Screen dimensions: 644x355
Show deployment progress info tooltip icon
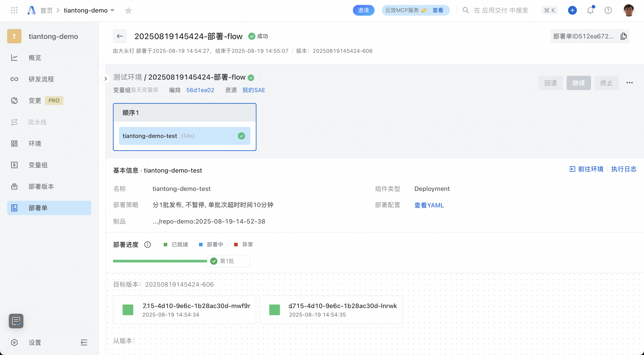point(148,245)
